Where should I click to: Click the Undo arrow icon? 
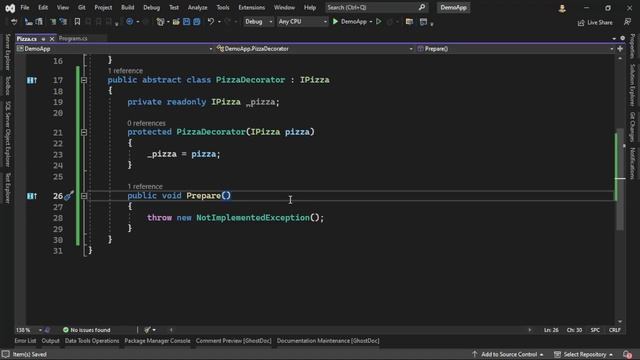coord(211,22)
